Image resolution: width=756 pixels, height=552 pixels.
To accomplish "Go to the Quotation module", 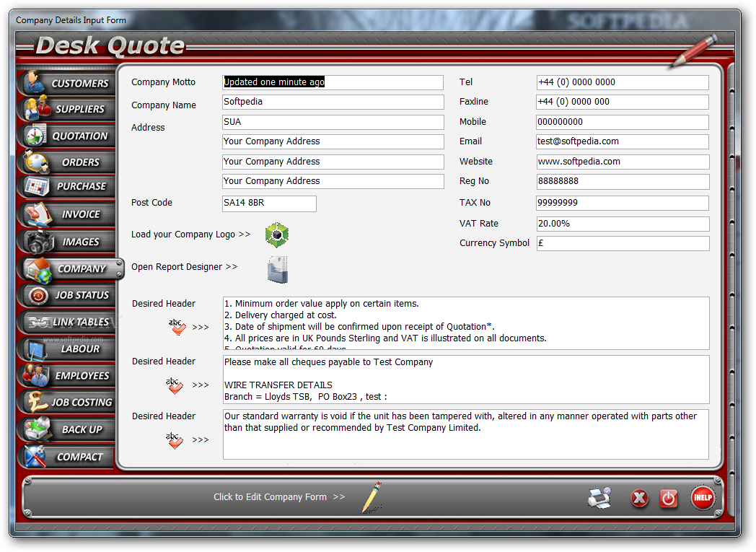I will click(x=66, y=136).
